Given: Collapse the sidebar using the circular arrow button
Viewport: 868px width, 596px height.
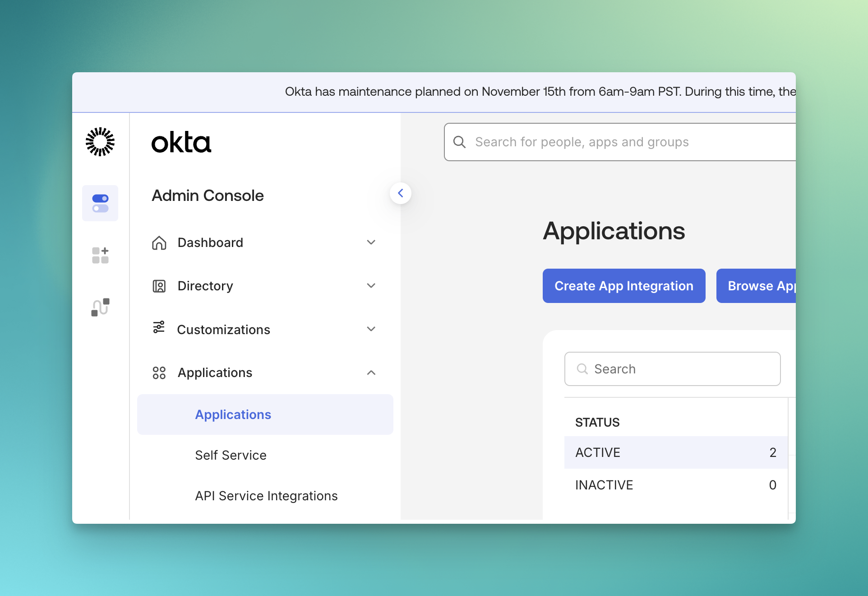Looking at the screenshot, I should [400, 193].
